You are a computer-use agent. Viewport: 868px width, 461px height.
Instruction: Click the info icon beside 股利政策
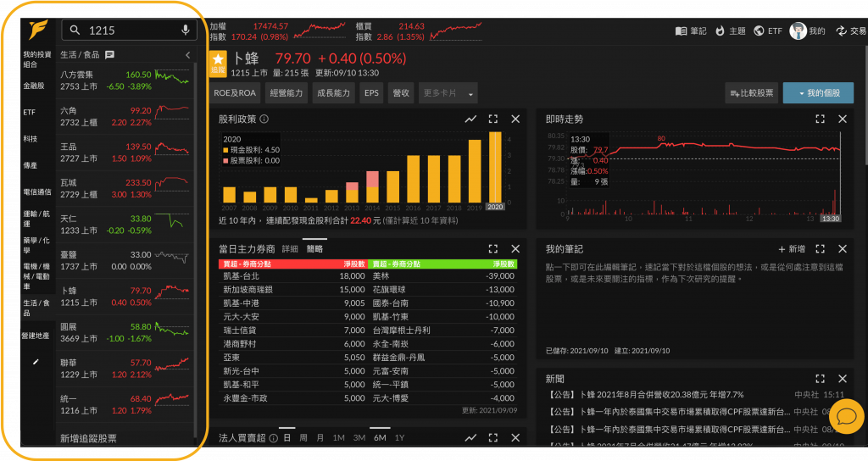[x=264, y=119]
